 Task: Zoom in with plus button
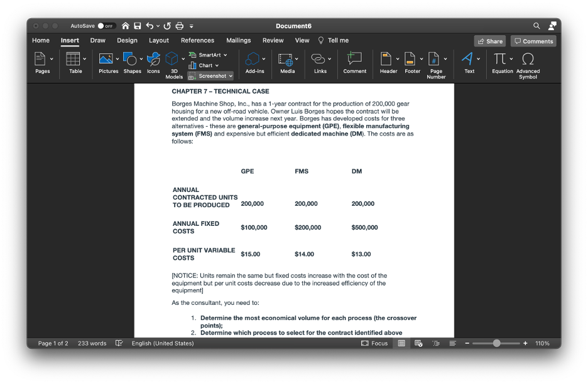[525, 343]
